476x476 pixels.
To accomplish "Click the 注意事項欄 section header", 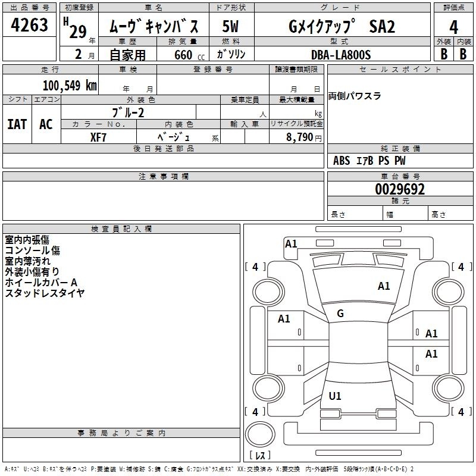I will pyautogui.click(x=163, y=176).
